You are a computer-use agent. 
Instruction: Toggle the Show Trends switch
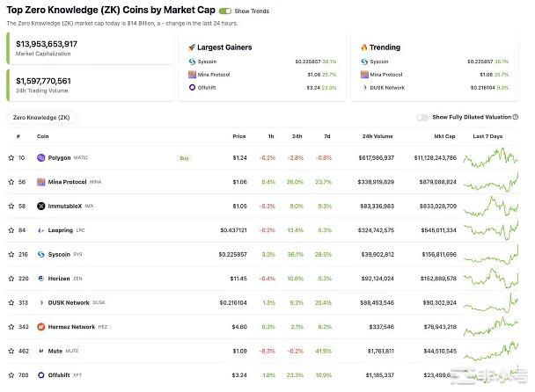pyautogui.click(x=225, y=11)
